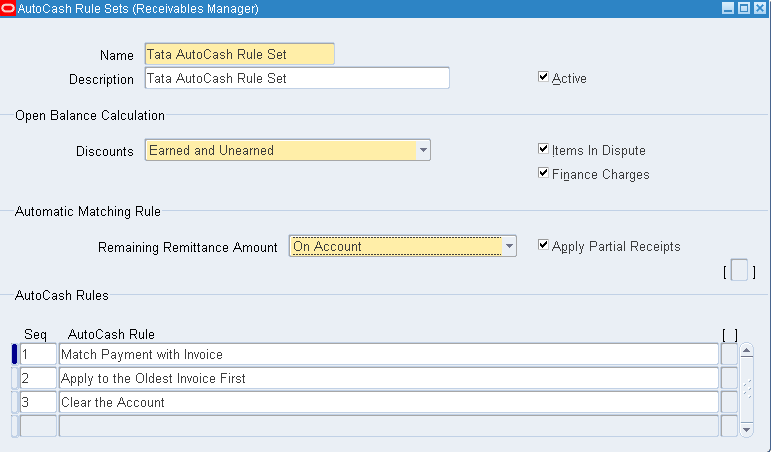Click the Description text field
771x452 pixels.
point(296,78)
